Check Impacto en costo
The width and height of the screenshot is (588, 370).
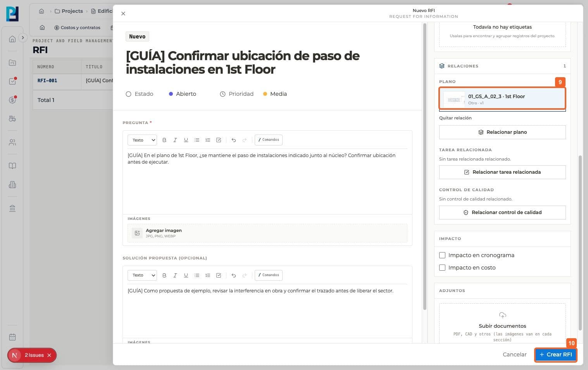(x=442, y=268)
